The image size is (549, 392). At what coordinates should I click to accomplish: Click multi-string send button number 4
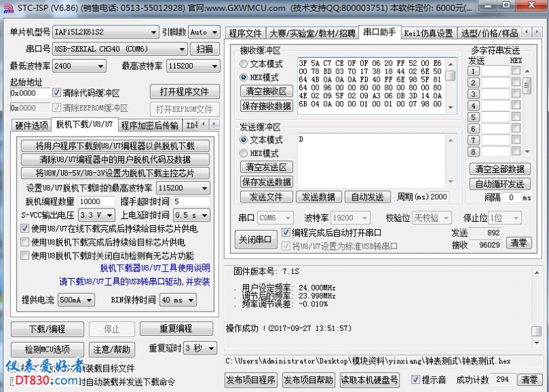pyautogui.click(x=473, y=106)
